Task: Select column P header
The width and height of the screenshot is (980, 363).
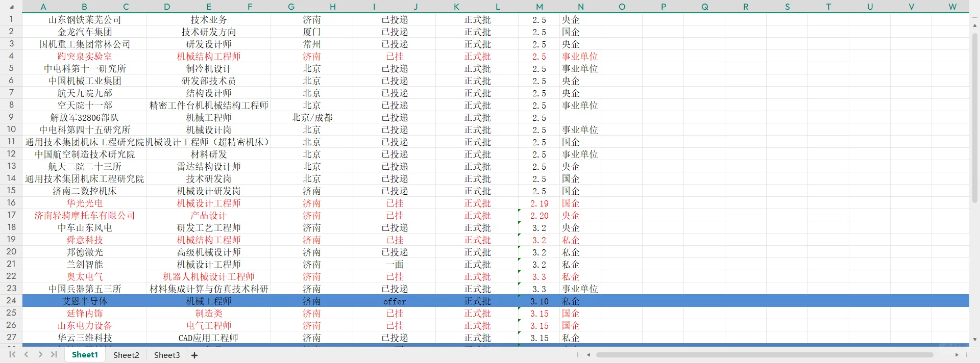Action: 664,7
